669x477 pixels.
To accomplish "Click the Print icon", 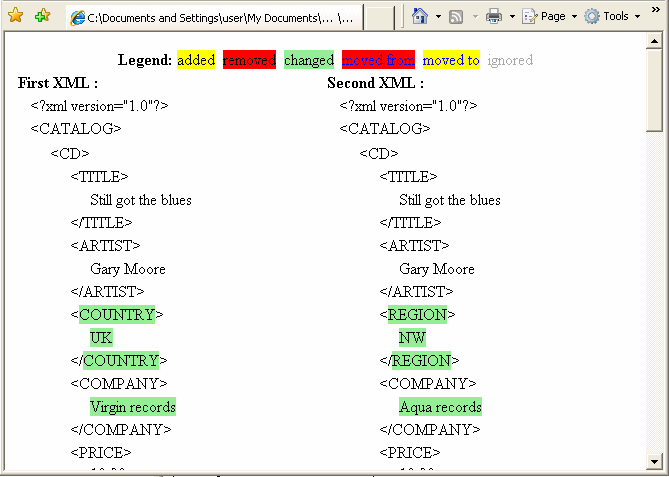I will tap(494, 16).
